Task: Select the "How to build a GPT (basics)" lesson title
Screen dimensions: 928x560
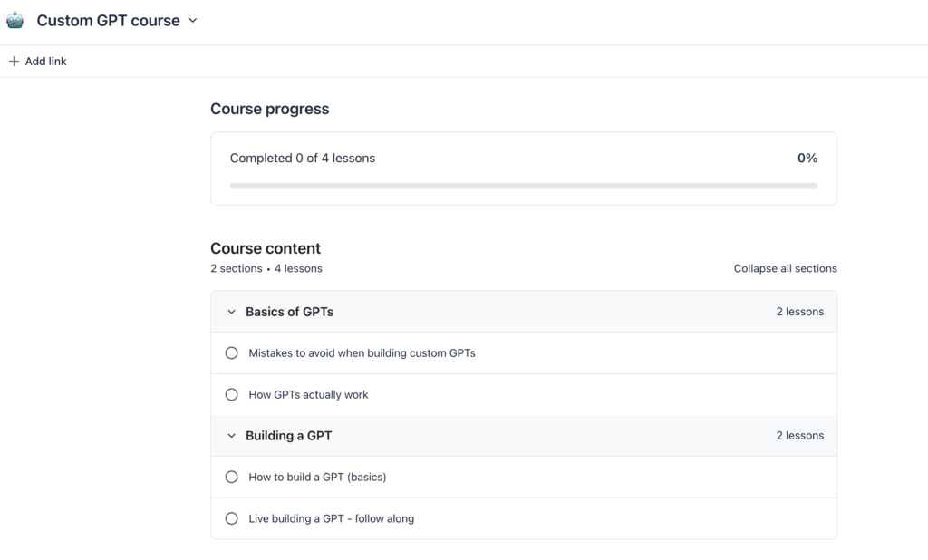Action: pyautogui.click(x=317, y=477)
